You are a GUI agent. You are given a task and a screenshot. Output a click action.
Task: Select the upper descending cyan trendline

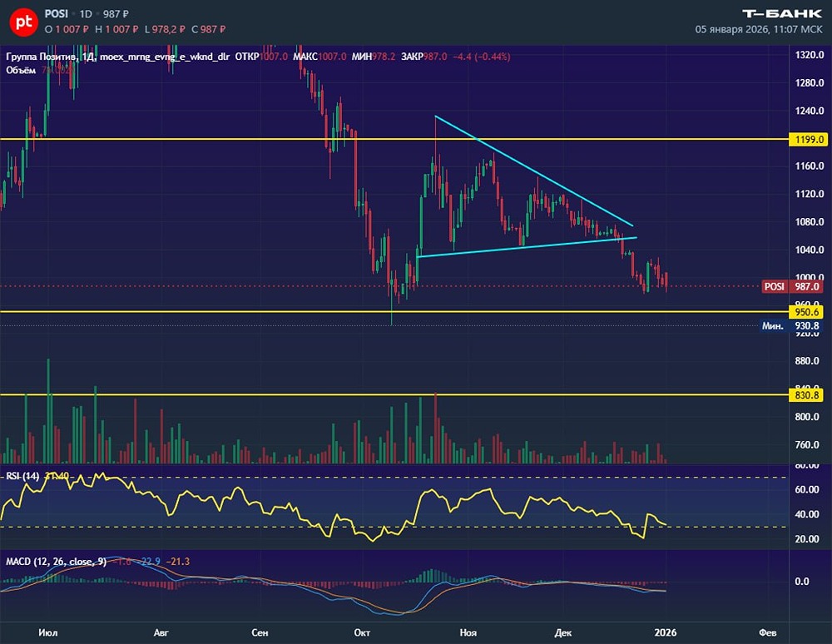pos(534,171)
